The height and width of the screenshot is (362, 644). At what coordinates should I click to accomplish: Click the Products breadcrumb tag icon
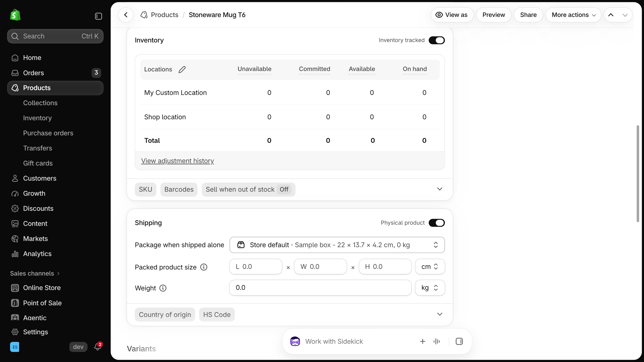pyautogui.click(x=144, y=15)
